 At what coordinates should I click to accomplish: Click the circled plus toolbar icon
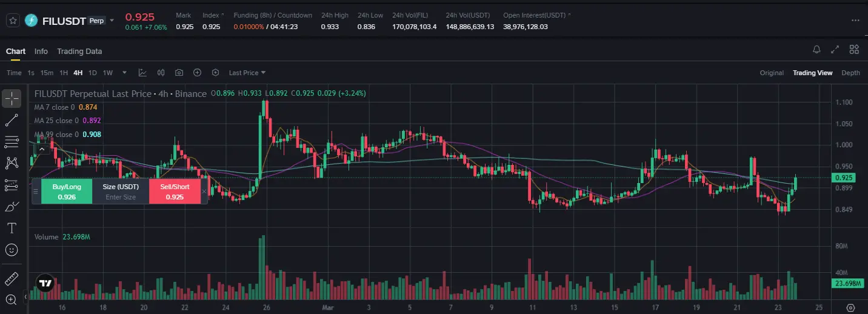[197, 73]
